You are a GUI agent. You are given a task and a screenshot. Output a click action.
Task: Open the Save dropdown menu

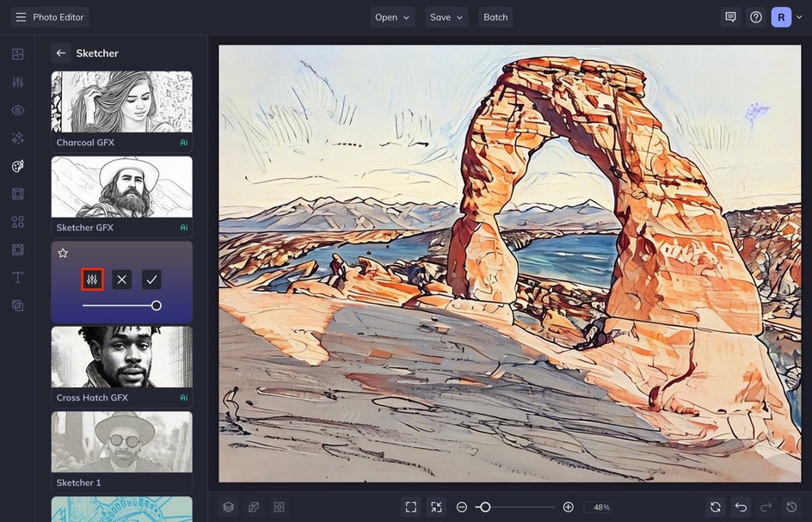pyautogui.click(x=446, y=17)
